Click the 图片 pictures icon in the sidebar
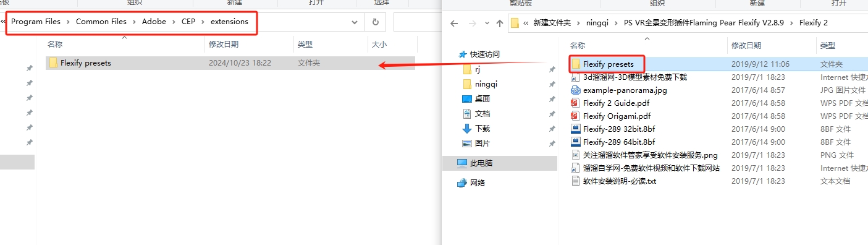 467,144
